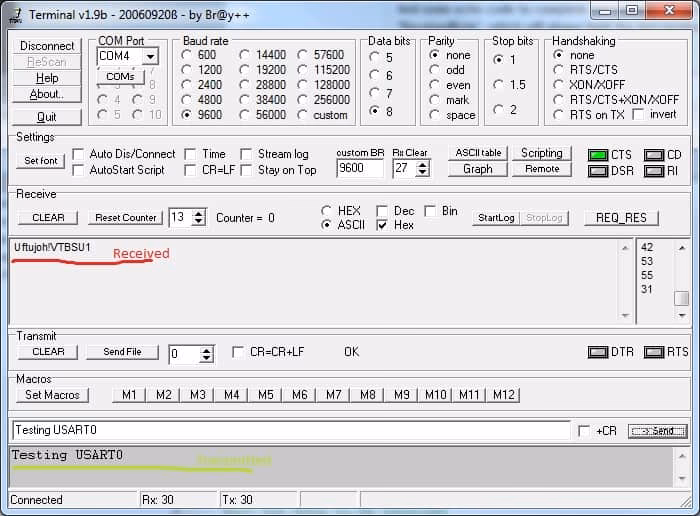Toggle the DTR line indicator
Image resolution: width=700 pixels, height=516 pixels.
598,352
